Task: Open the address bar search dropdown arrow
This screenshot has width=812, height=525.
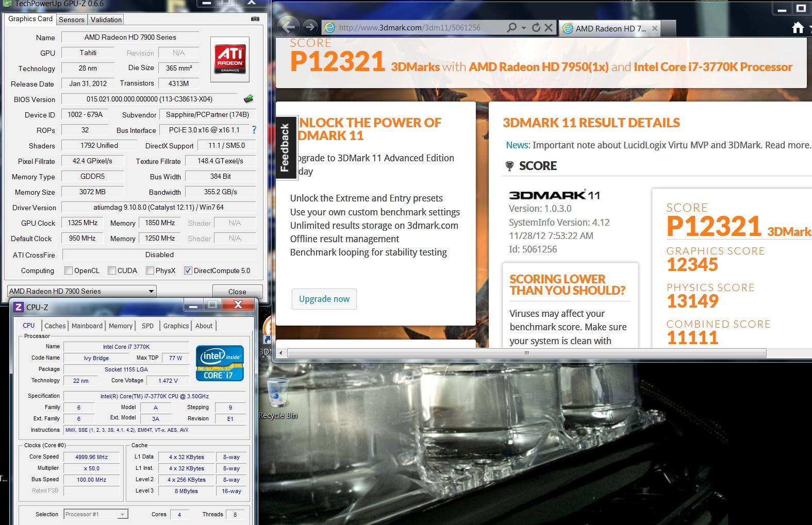Action: click(524, 27)
